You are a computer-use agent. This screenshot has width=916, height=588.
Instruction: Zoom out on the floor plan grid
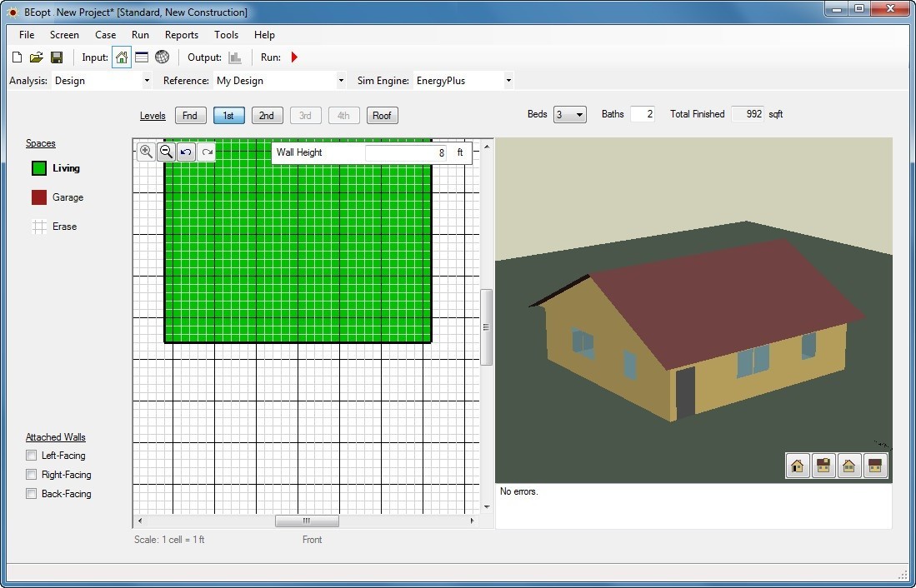click(x=166, y=152)
